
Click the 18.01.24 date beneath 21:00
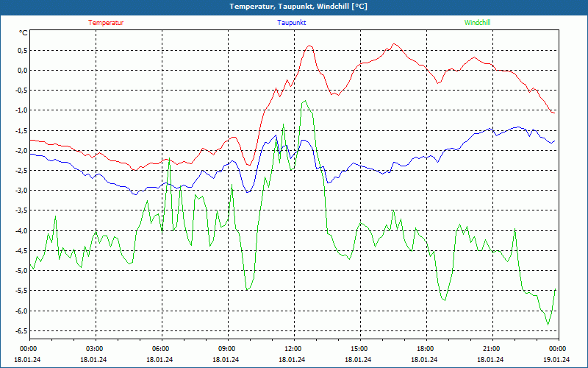click(490, 360)
